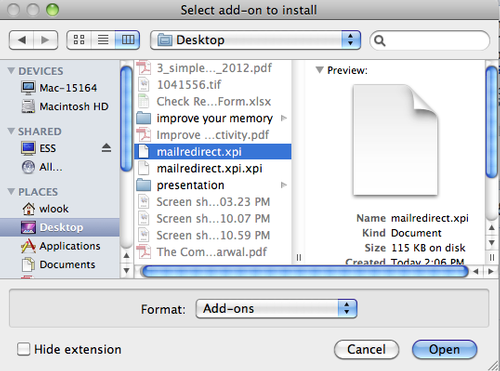Click preview pane scroll down arrow
500x371 pixels.
tap(492, 242)
